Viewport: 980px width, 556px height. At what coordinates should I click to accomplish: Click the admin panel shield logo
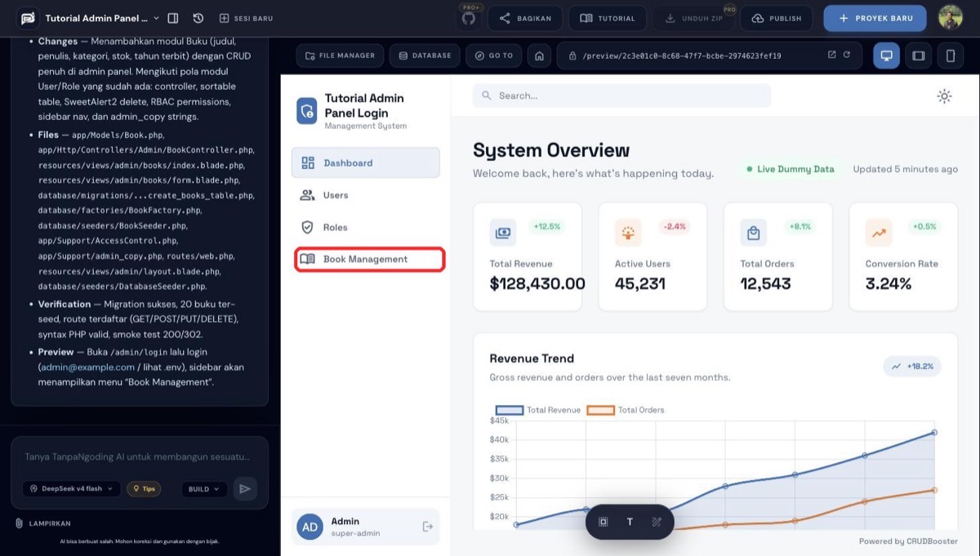(x=306, y=111)
